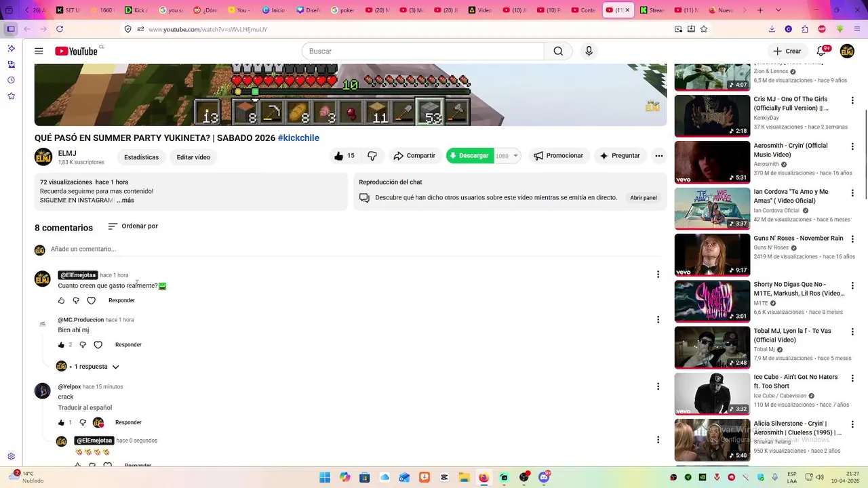This screenshot has height=488, width=868.
Task: Open options menu for @MC.Produccion's comment
Action: click(x=657, y=319)
